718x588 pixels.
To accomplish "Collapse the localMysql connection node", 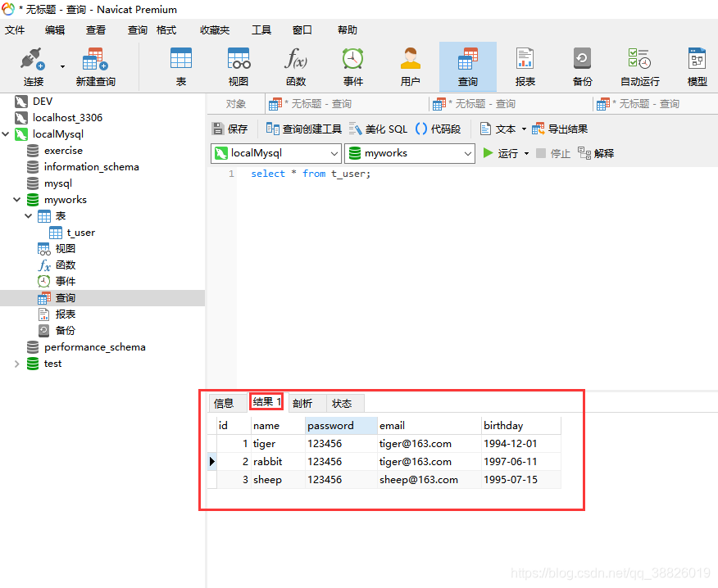I will pos(6,134).
